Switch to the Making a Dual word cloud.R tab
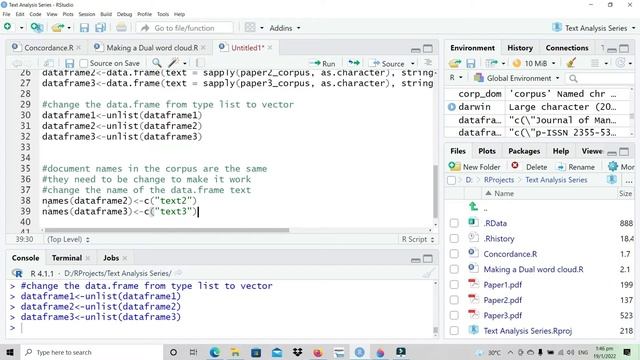This screenshot has height=360, width=640. (x=152, y=48)
